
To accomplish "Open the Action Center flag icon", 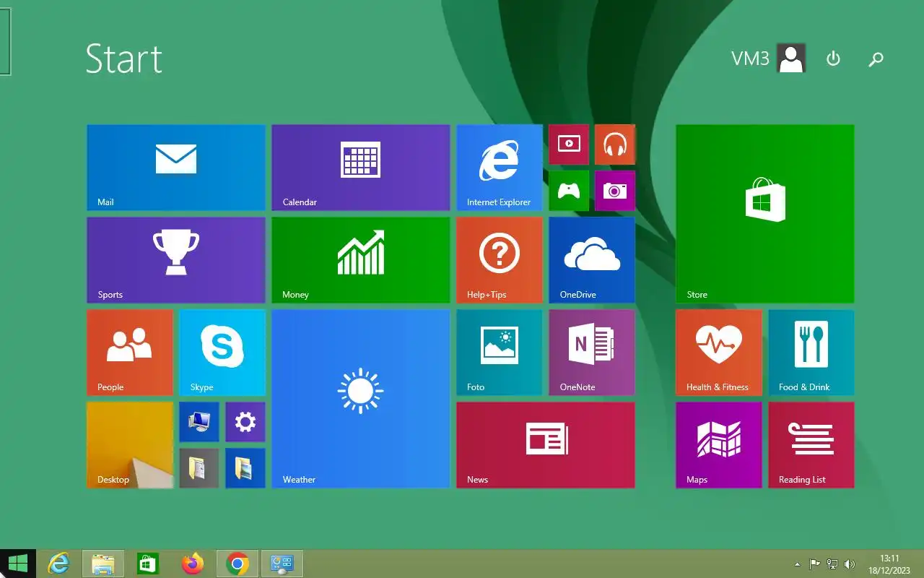I will click(x=814, y=564).
